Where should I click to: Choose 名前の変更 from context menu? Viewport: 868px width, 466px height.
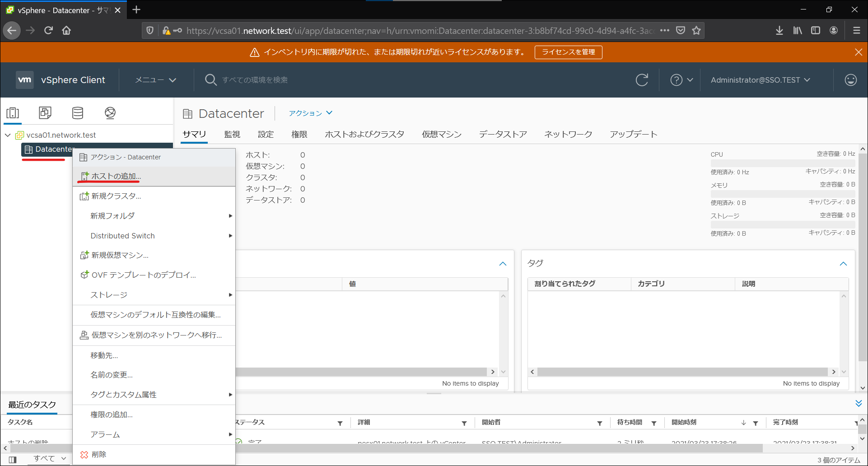[x=154, y=375]
